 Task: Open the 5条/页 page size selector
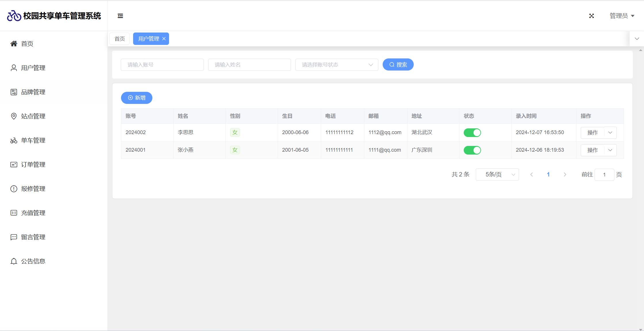point(497,175)
